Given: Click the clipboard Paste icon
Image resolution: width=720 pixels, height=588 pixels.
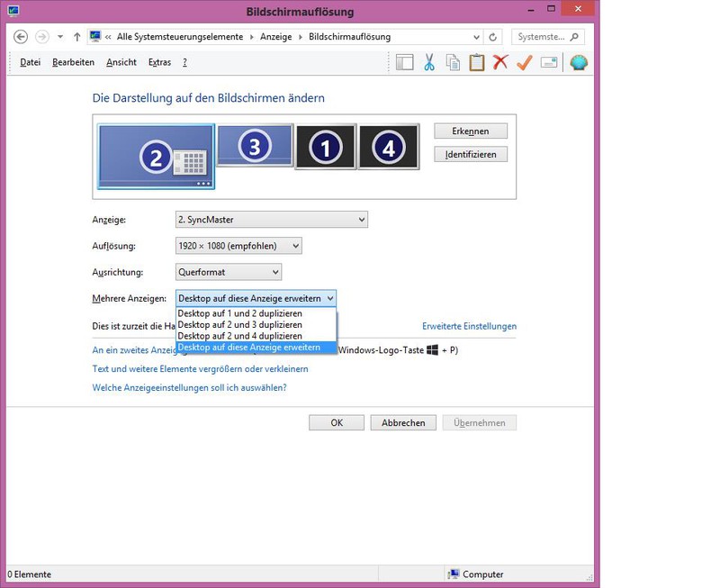Looking at the screenshot, I should click(x=477, y=62).
